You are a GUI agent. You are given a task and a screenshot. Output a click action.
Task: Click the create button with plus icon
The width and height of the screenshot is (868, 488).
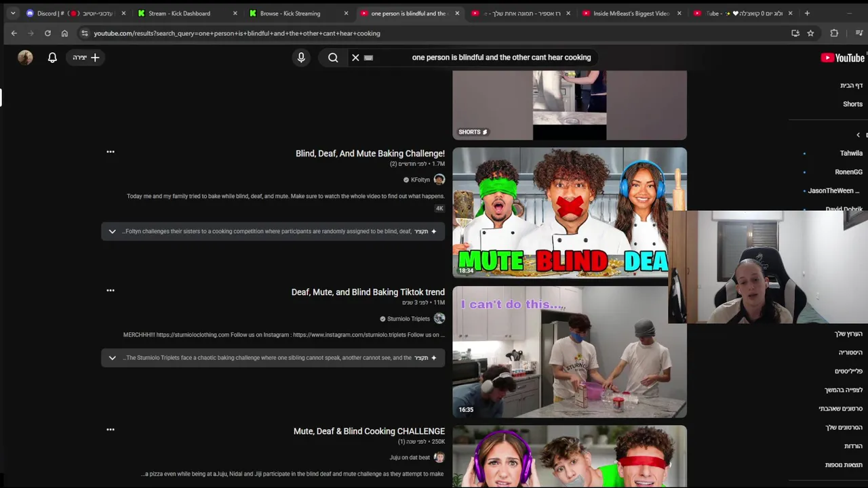click(x=86, y=58)
